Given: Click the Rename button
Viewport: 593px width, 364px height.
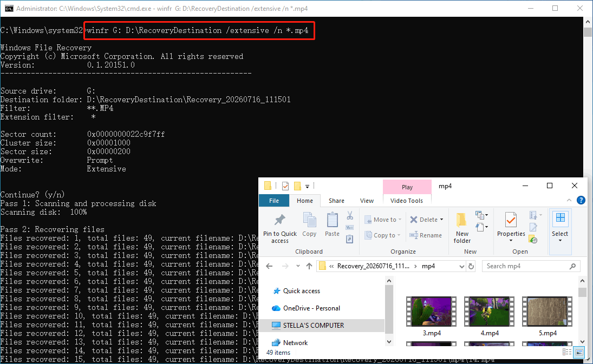Looking at the screenshot, I should [x=426, y=235].
